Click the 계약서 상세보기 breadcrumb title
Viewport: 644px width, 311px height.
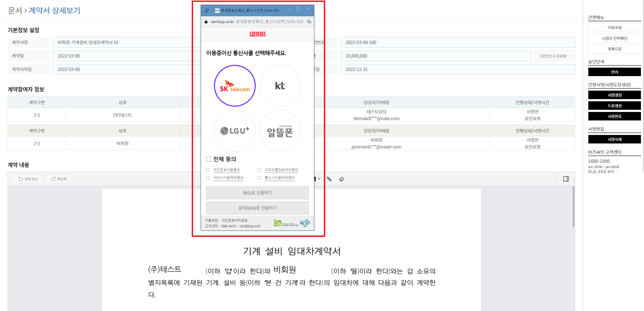click(55, 10)
